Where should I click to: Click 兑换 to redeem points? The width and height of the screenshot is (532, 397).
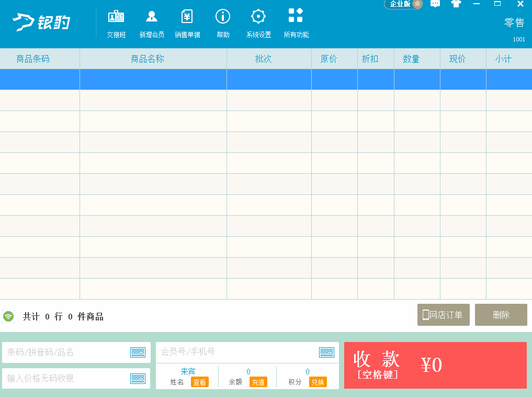(318, 382)
